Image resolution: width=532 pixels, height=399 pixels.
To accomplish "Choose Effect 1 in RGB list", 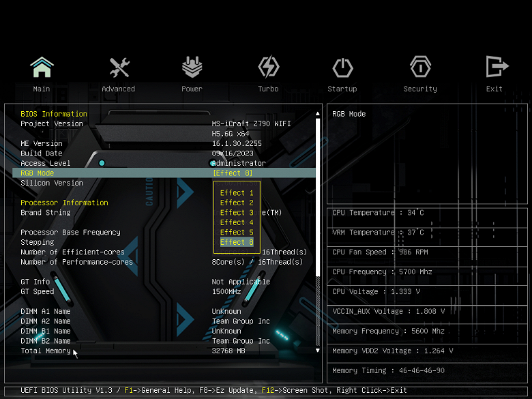I will point(237,193).
